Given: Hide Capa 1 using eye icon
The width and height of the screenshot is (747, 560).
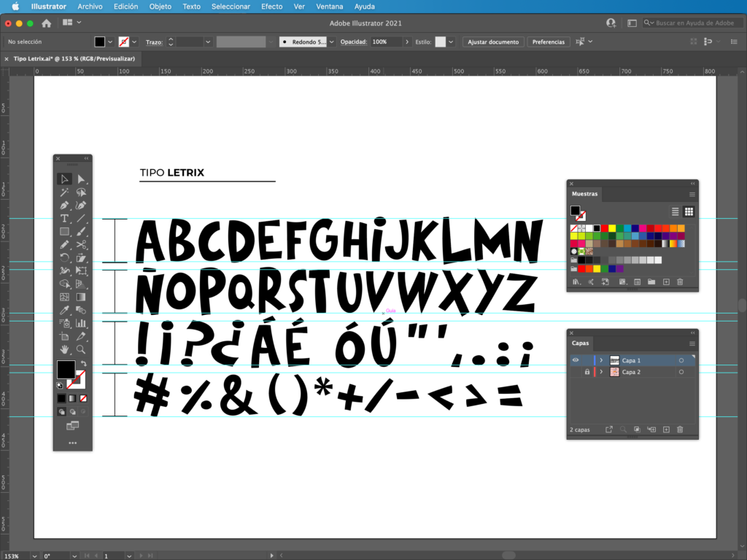Looking at the screenshot, I should 575,360.
